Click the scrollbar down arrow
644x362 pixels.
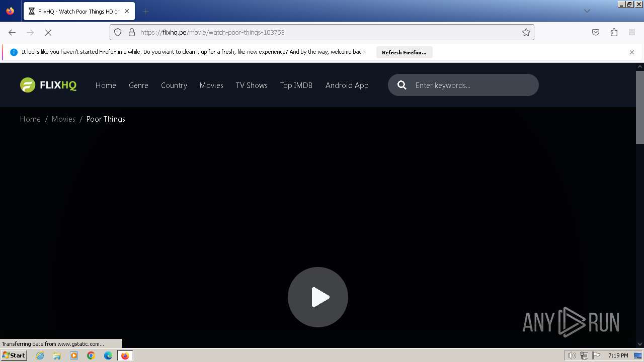pyautogui.click(x=640, y=344)
